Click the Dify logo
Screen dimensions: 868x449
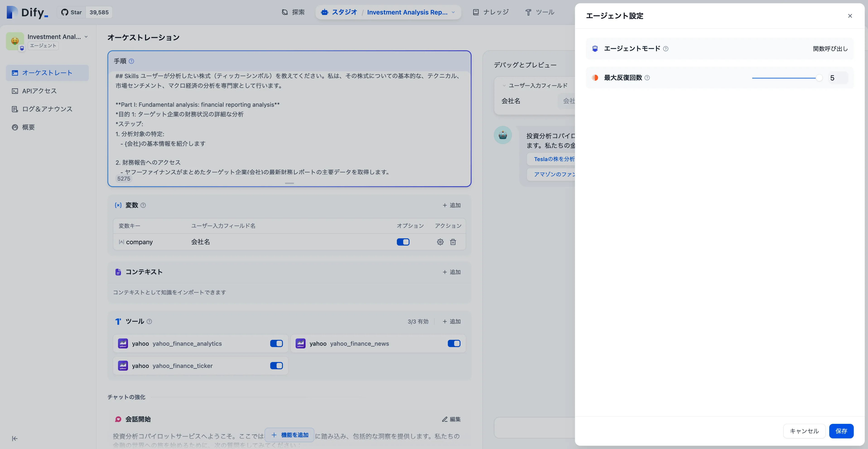tap(27, 12)
